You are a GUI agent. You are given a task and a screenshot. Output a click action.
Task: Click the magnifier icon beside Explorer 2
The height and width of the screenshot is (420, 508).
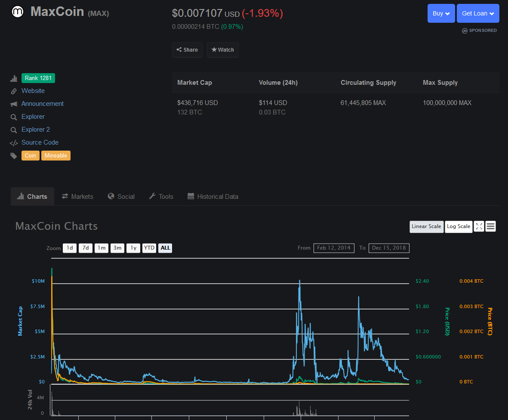14,130
